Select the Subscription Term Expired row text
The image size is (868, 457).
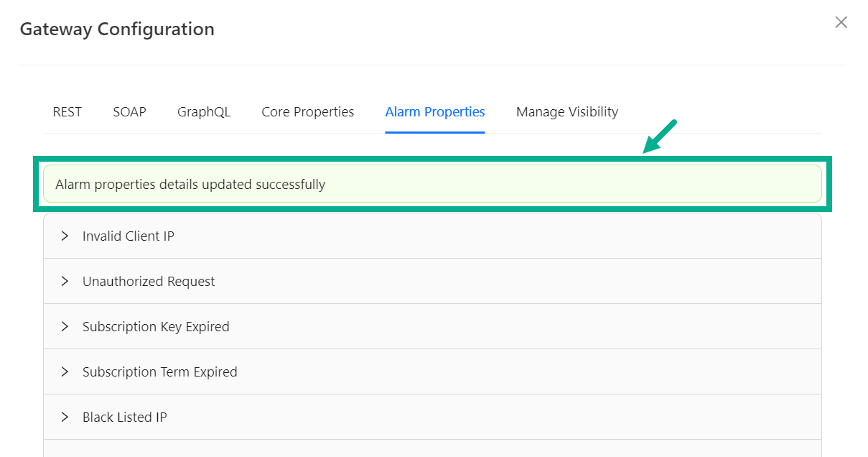pyautogui.click(x=159, y=371)
